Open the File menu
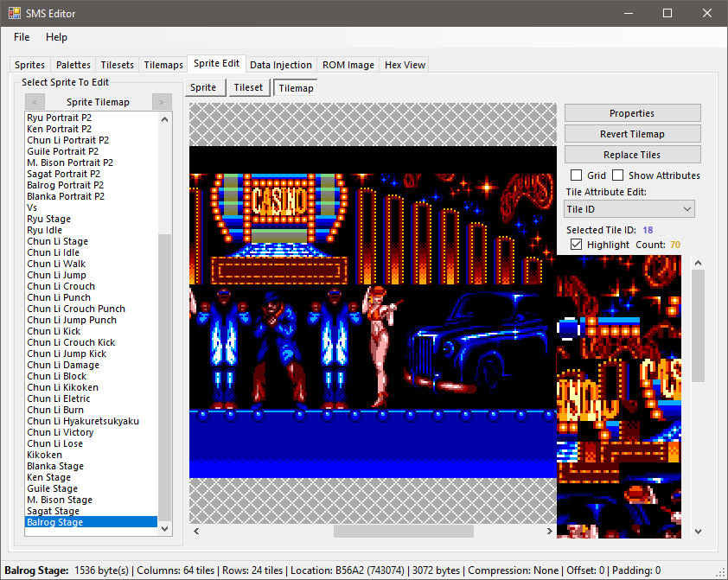Viewport: 728px width, 580px height. click(x=22, y=37)
